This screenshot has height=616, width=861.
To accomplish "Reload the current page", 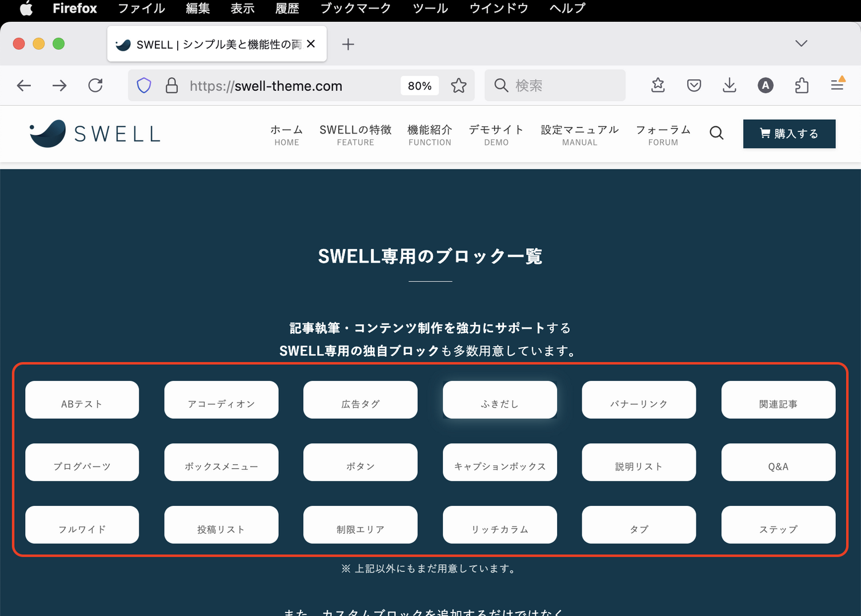I will 95,86.
